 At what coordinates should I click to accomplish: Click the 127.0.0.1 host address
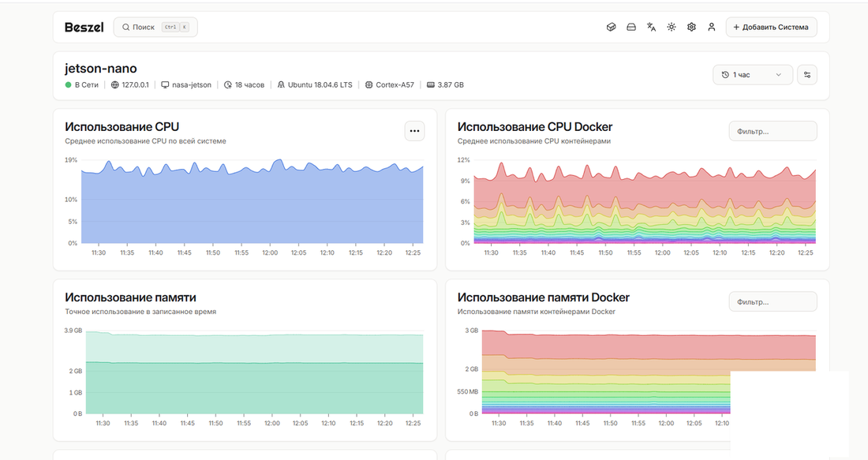(x=135, y=84)
